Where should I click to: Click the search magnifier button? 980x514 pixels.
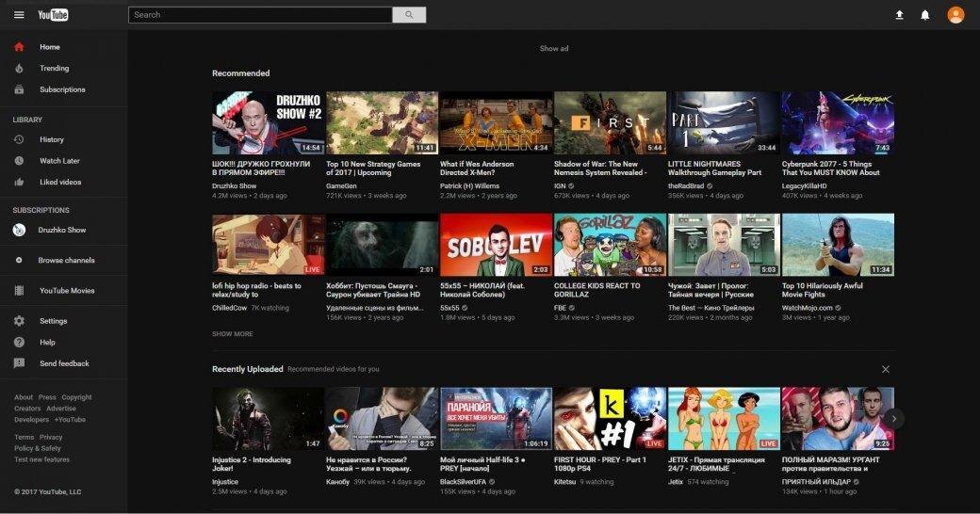click(409, 15)
